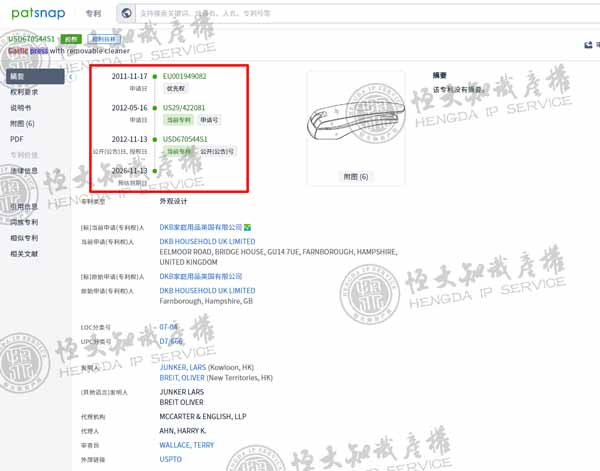
Task: Open first DKB家庭用品英国有限公司 current assignee link
Action: coord(201,227)
